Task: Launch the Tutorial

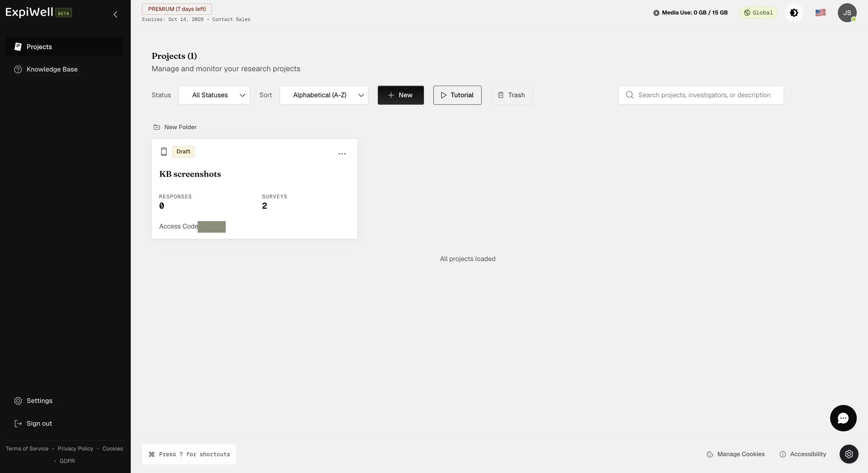Action: pos(457,95)
